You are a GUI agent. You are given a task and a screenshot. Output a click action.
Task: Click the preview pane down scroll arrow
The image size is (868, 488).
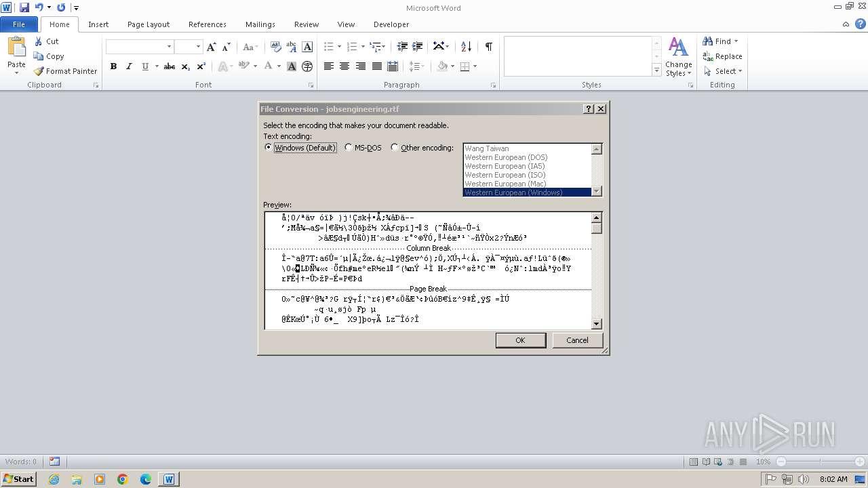coord(597,324)
